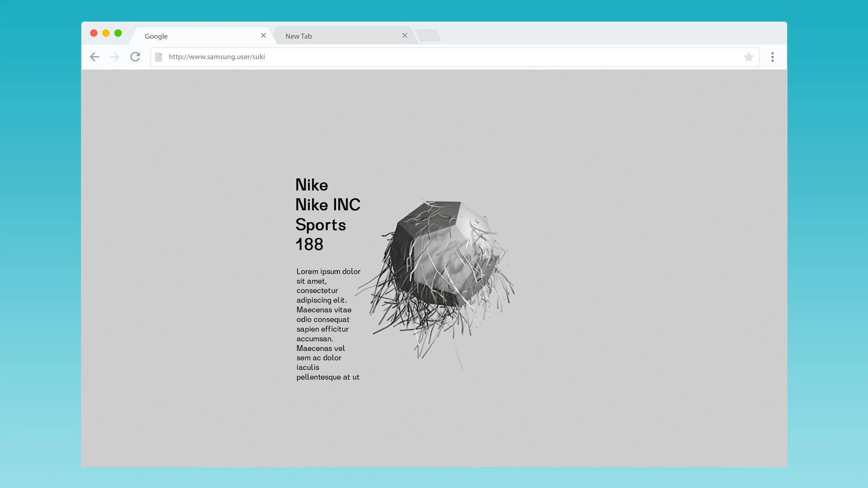Screen dimensions: 868x488
Task: Switch to the New Tab tab
Action: pos(344,36)
